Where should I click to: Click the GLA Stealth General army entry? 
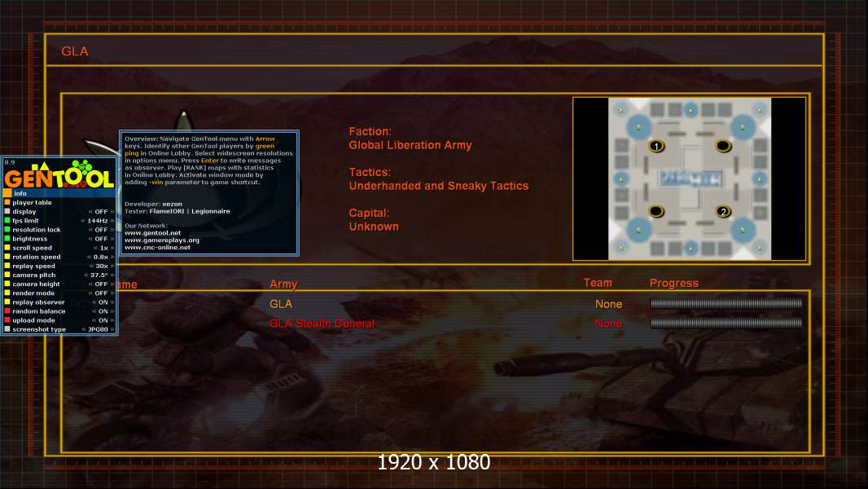[x=322, y=323]
